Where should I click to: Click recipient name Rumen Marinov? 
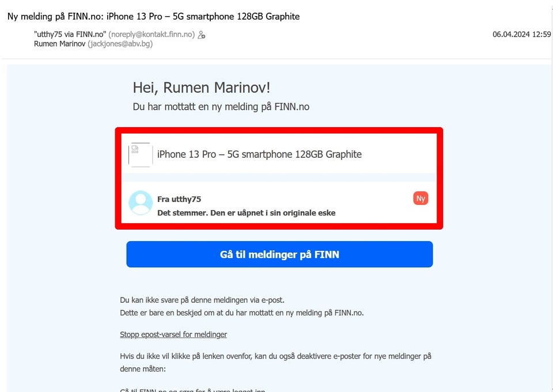pos(59,44)
